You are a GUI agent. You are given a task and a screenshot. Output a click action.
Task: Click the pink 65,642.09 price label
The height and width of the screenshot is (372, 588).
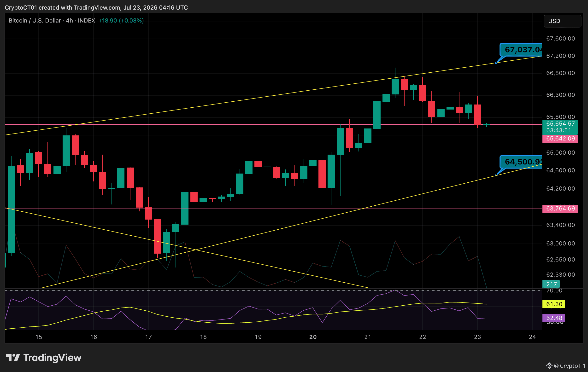pyautogui.click(x=560, y=139)
